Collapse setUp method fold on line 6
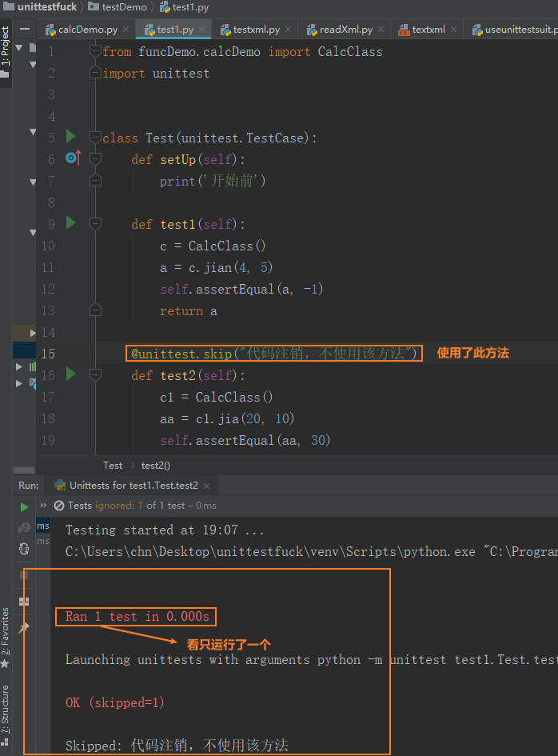This screenshot has height=756, width=558. (x=95, y=158)
